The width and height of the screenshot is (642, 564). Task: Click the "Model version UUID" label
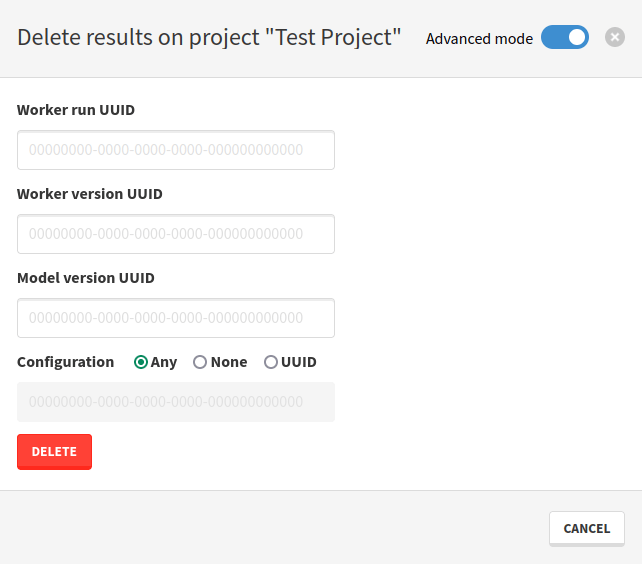86,278
